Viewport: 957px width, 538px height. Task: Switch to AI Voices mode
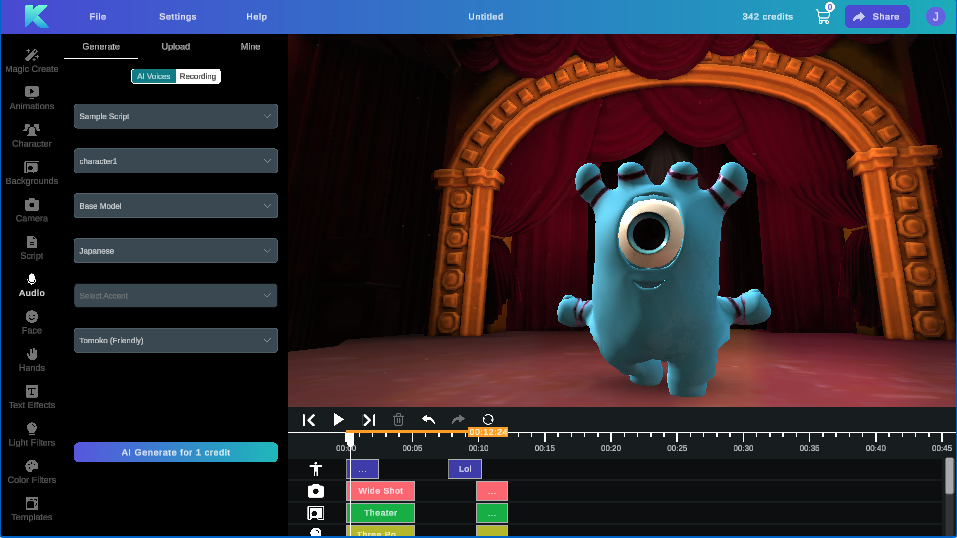(154, 76)
